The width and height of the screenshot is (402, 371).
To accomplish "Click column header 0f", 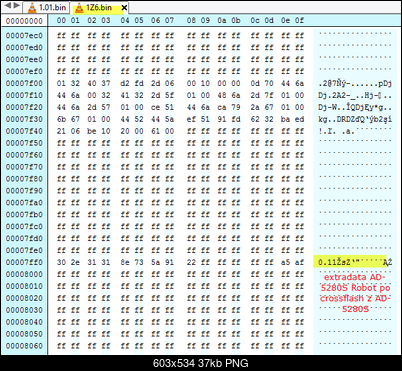I will 299,21.
